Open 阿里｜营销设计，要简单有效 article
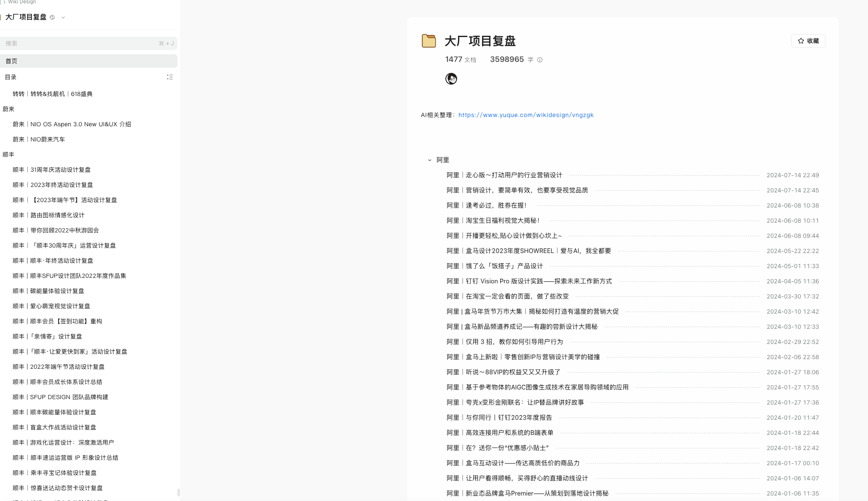This screenshot has height=501, width=868. pos(517,190)
